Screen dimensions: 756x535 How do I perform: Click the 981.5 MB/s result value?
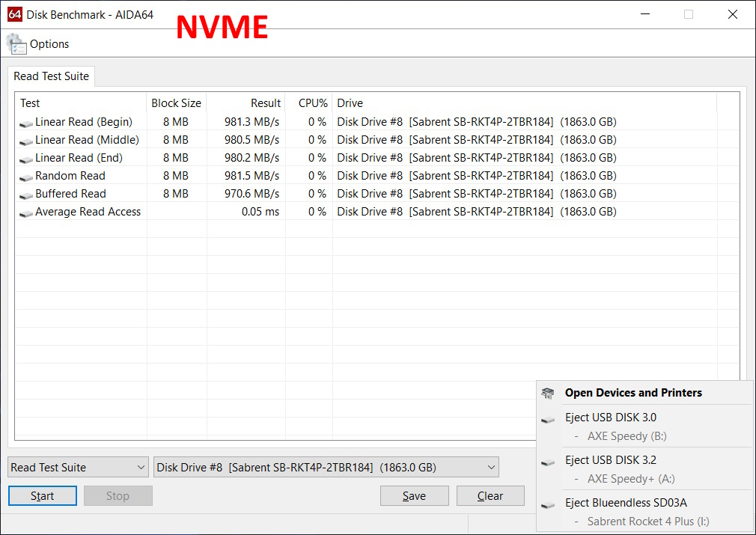[252, 175]
